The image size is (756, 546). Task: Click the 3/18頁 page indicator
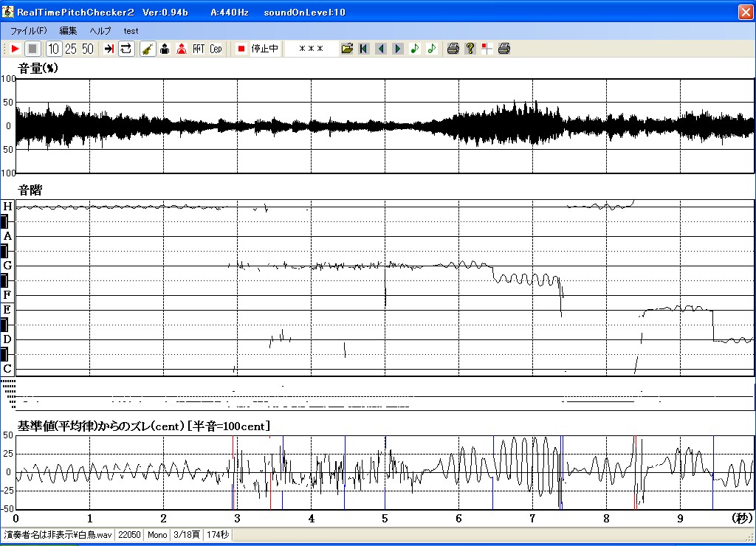[x=187, y=534]
